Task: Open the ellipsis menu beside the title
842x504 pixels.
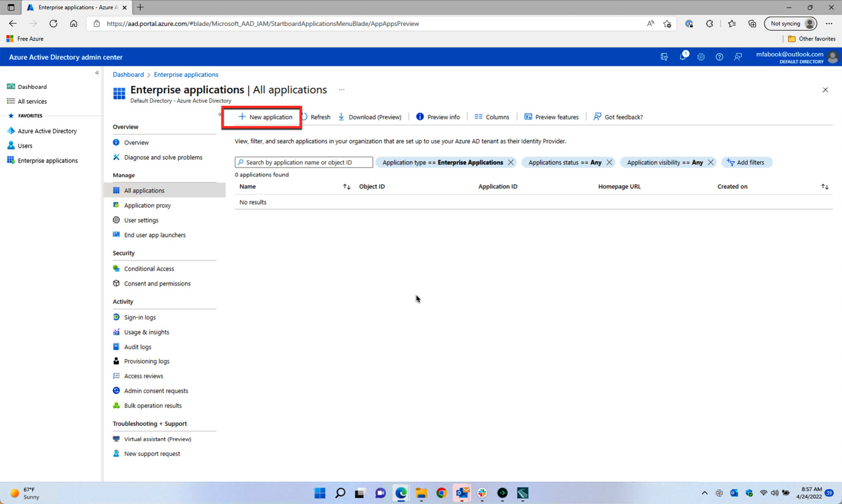Action: [x=342, y=90]
